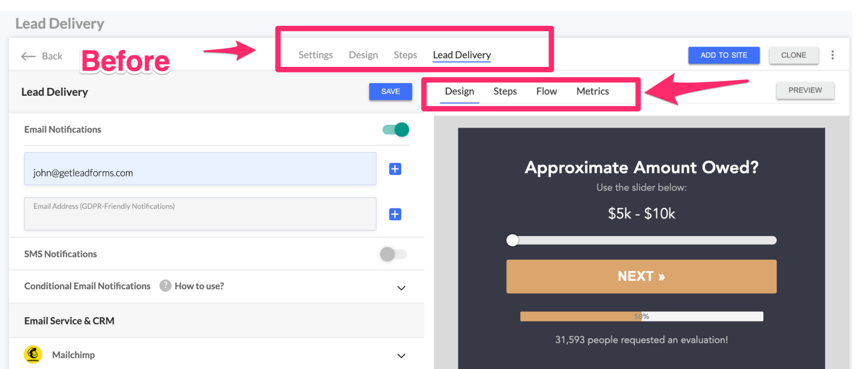The width and height of the screenshot is (868, 369).
Task: Expand Conditional Email Notifications section
Action: pyautogui.click(x=401, y=288)
